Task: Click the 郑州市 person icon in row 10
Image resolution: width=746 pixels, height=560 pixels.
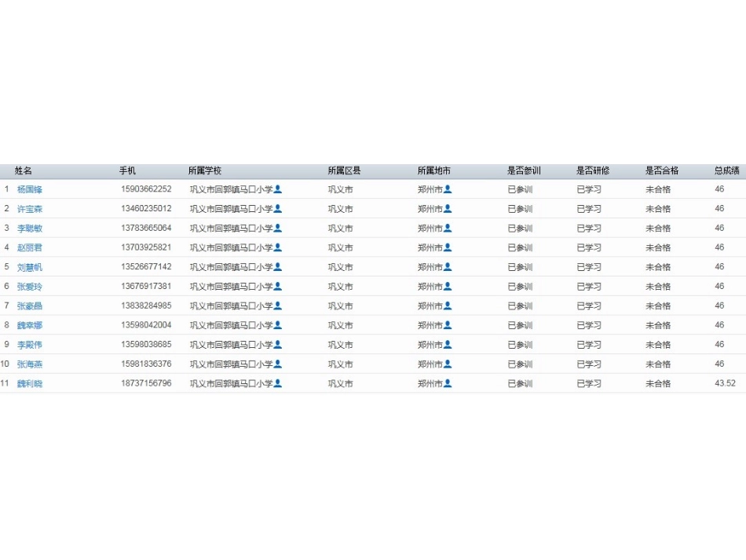Action: tap(448, 364)
